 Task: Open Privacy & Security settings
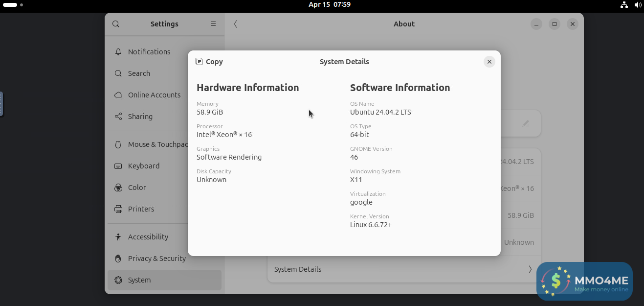click(156, 259)
